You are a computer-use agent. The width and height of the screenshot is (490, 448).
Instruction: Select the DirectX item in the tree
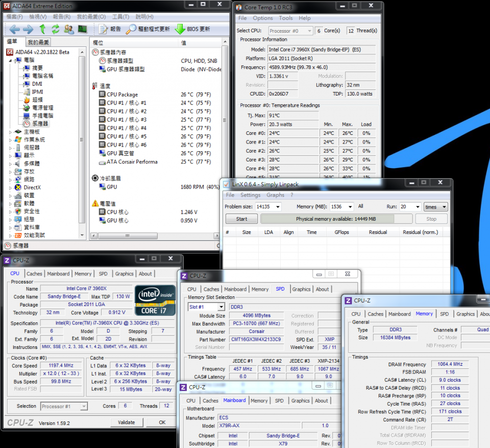click(x=32, y=187)
